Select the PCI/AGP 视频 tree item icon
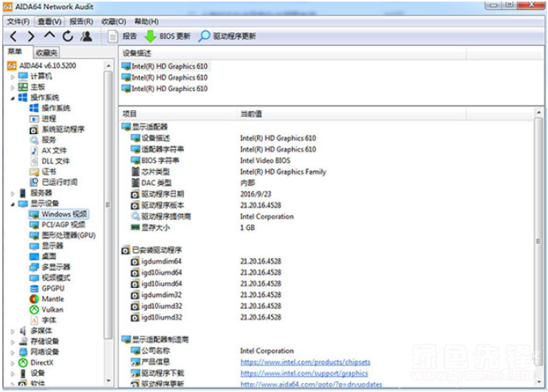The width and height of the screenshot is (548, 392). click(34, 225)
